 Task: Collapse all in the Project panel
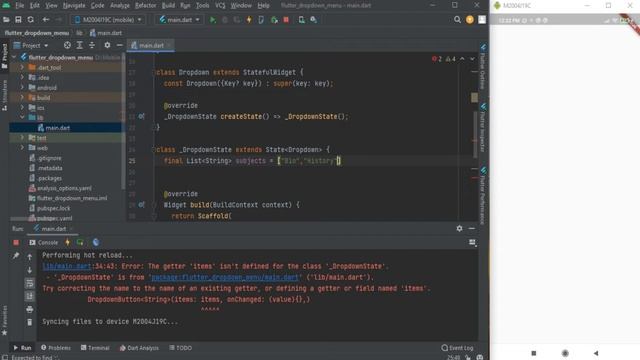pos(92,45)
